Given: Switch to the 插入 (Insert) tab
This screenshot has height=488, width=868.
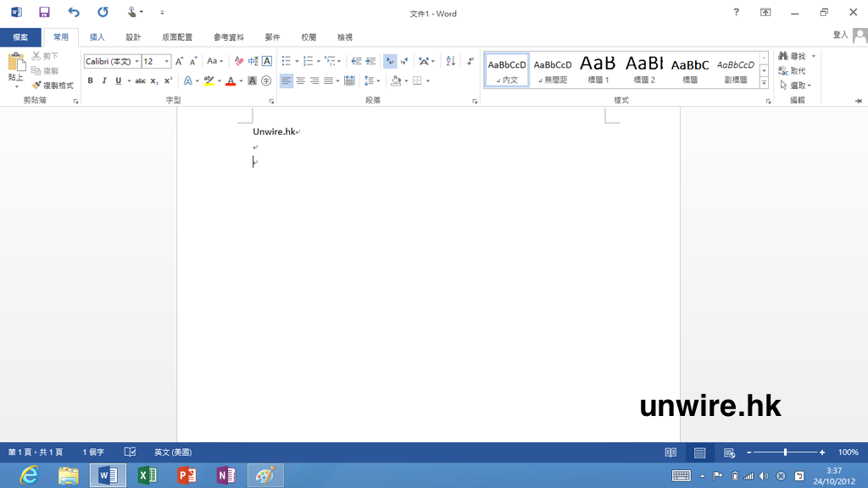Looking at the screenshot, I should pyautogui.click(x=97, y=37).
